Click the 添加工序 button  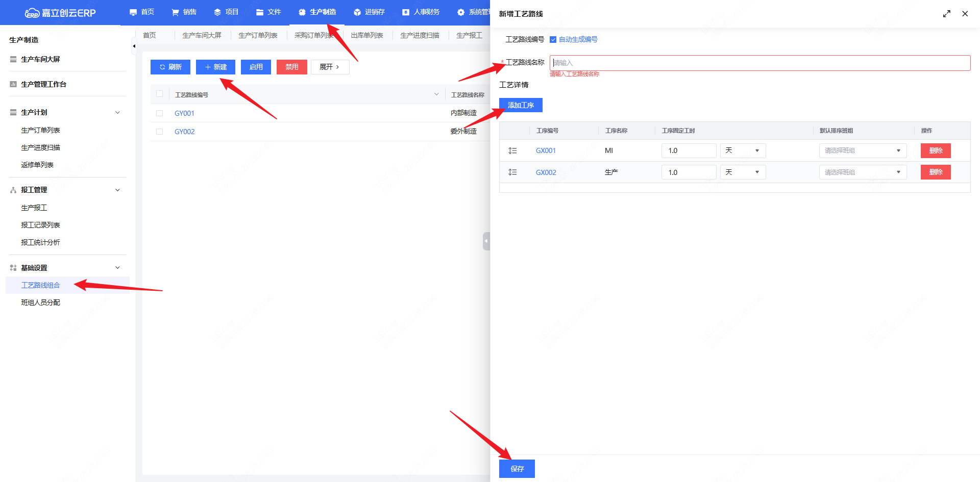[x=521, y=105]
